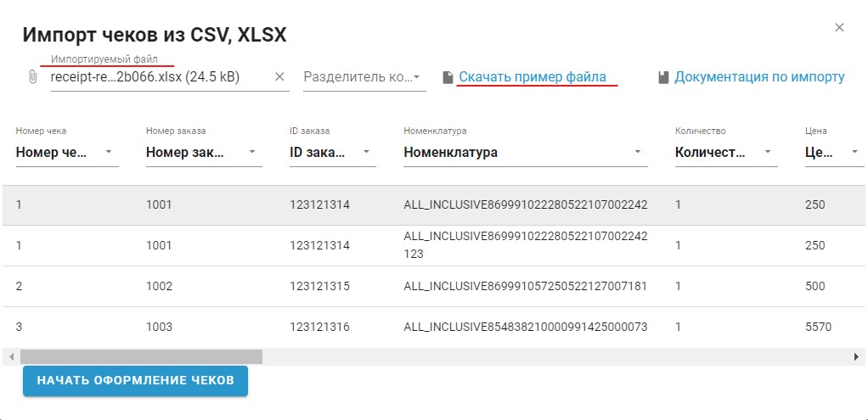The image size is (868, 420).
Task: Select the table row with order 1003
Action: click(434, 327)
